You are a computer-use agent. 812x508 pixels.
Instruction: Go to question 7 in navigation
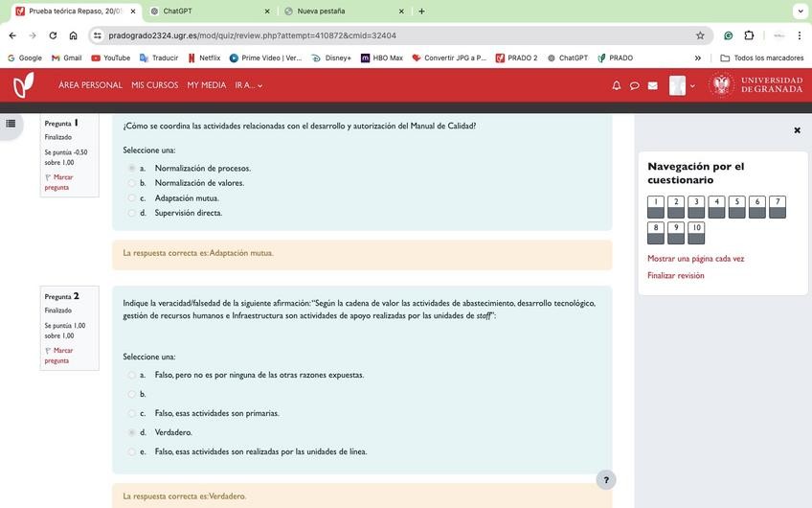[x=777, y=206]
